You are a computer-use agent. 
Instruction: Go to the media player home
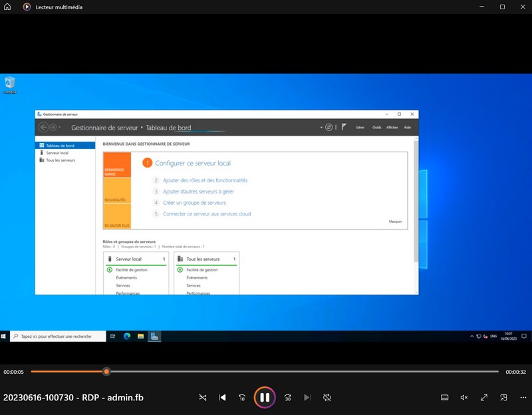7,7
